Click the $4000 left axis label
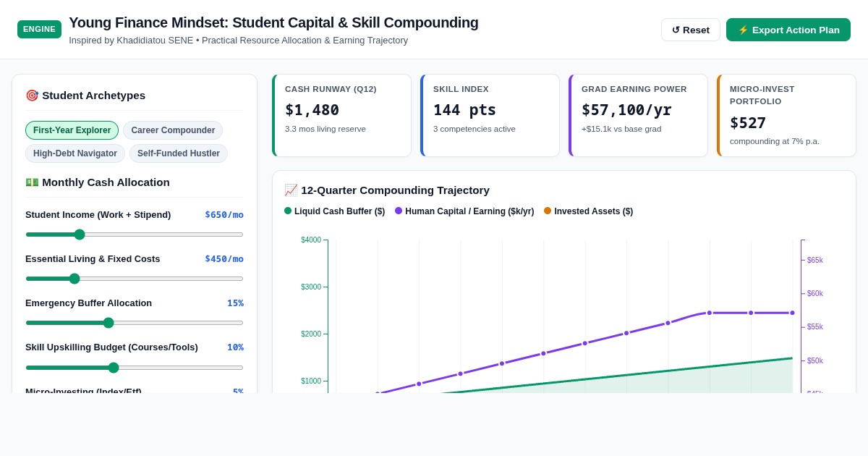This screenshot has height=456, width=868. [311, 240]
